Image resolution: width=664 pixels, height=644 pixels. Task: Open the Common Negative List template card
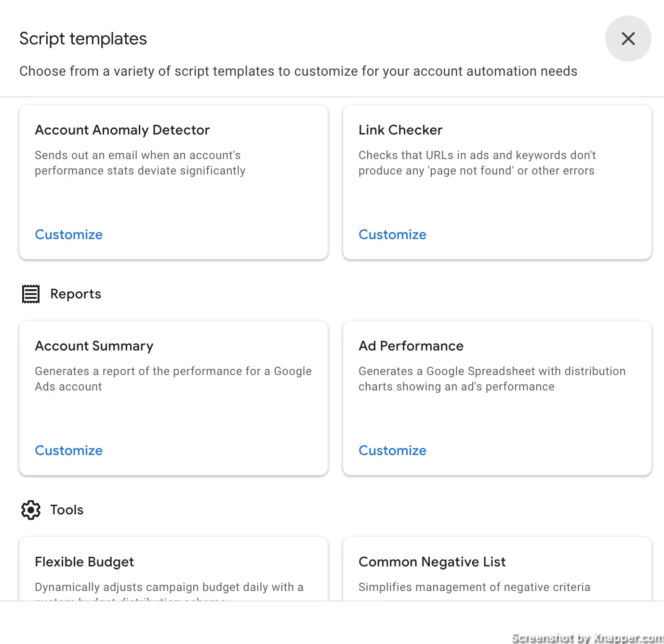click(x=497, y=569)
